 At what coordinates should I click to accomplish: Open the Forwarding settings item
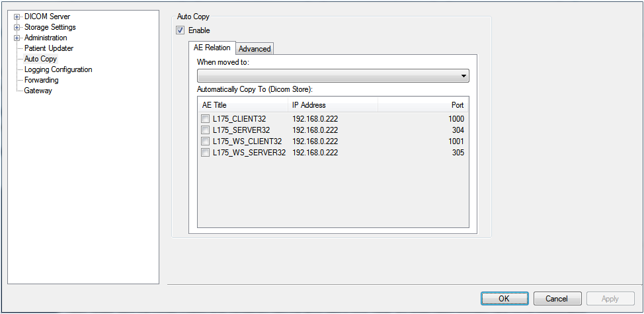[41, 80]
